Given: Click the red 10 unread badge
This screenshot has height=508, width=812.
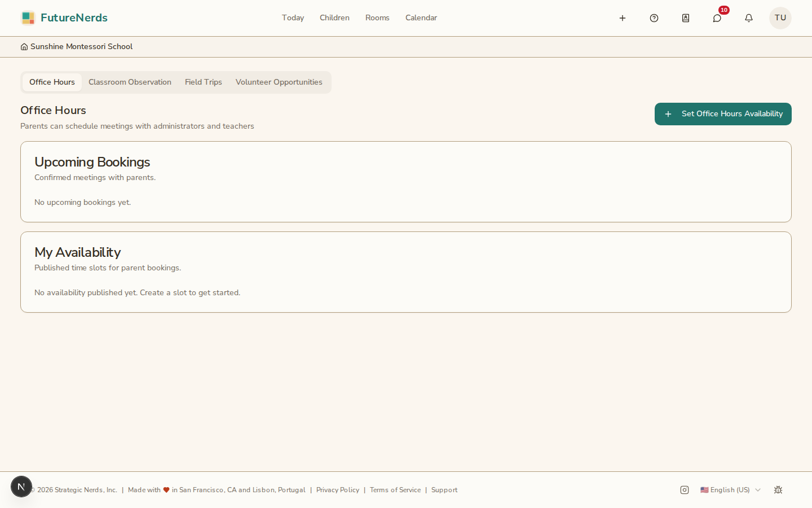Looking at the screenshot, I should pyautogui.click(x=724, y=10).
